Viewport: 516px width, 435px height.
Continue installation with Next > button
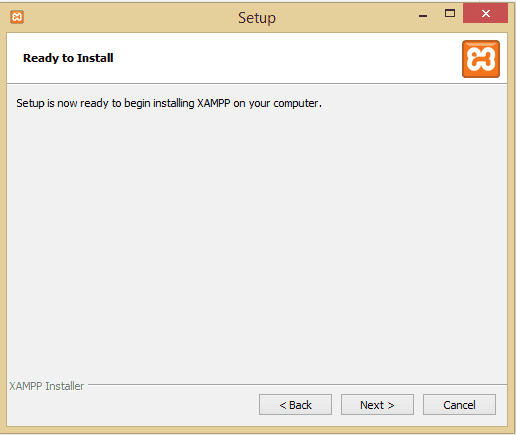click(377, 405)
